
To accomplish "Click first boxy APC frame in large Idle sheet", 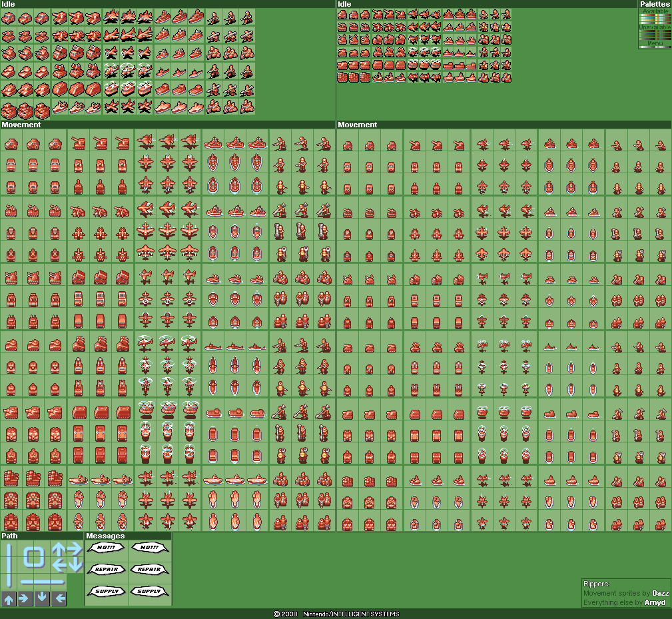I will point(60,89).
